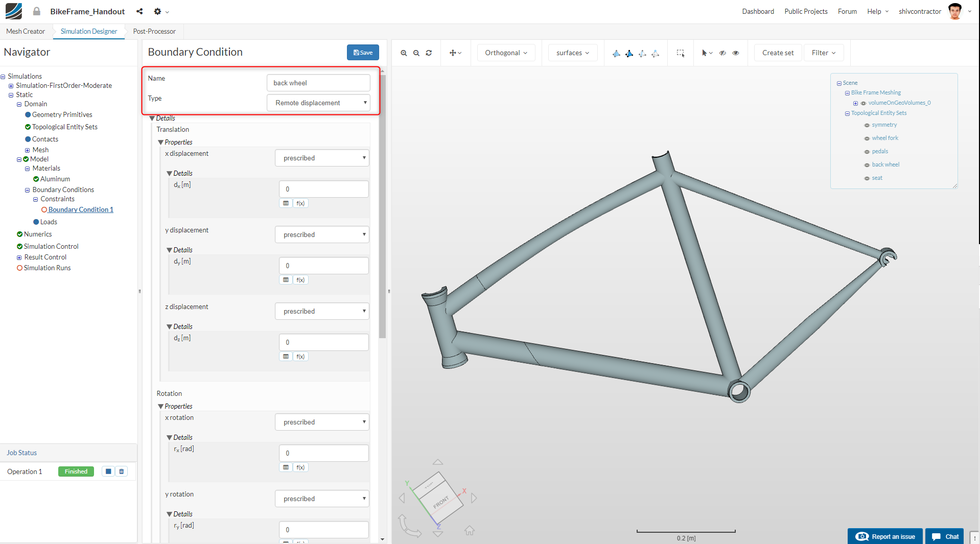Click the boundary condition Name input field

(x=318, y=82)
